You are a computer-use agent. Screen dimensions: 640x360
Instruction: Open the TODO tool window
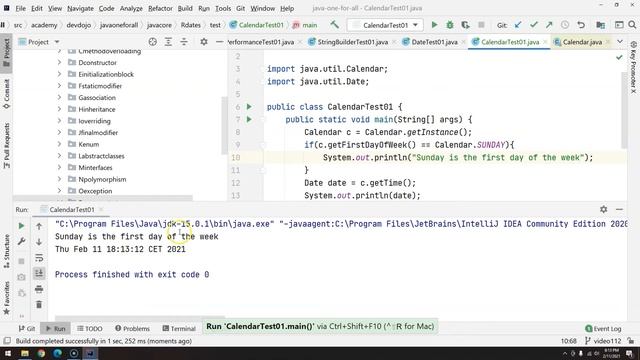tap(90, 328)
